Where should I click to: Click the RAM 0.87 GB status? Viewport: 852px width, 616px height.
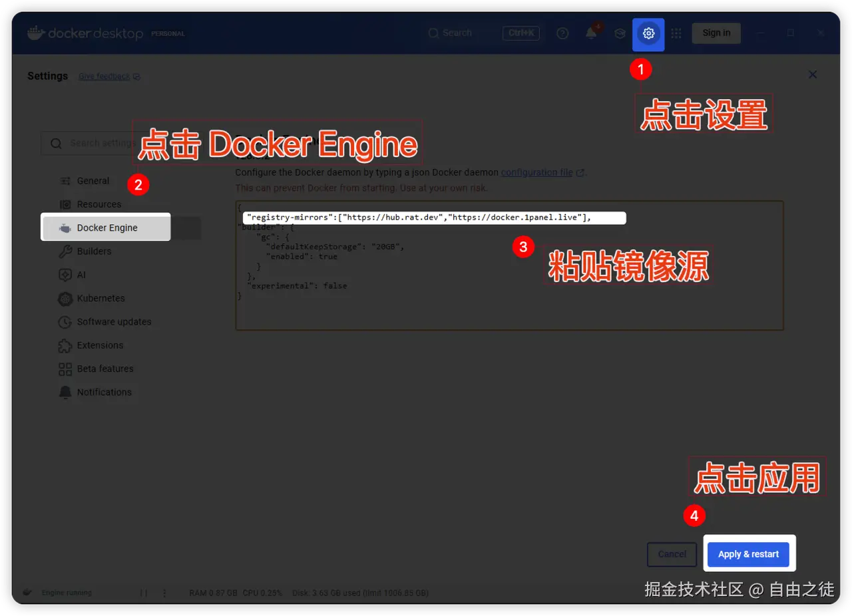coord(213,593)
